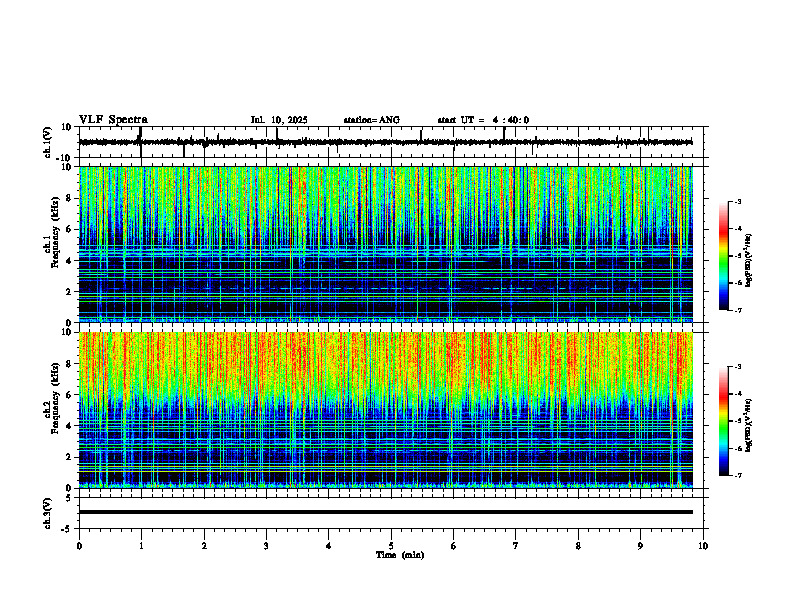Click time-axis tick label '4'
This screenshot has height=612, width=792.
tap(329, 546)
